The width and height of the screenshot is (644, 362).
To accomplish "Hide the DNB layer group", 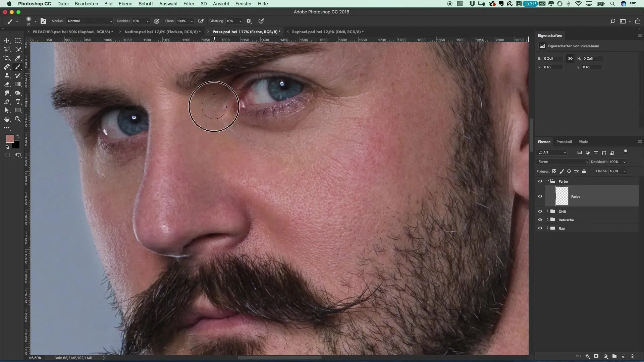I will tap(540, 212).
